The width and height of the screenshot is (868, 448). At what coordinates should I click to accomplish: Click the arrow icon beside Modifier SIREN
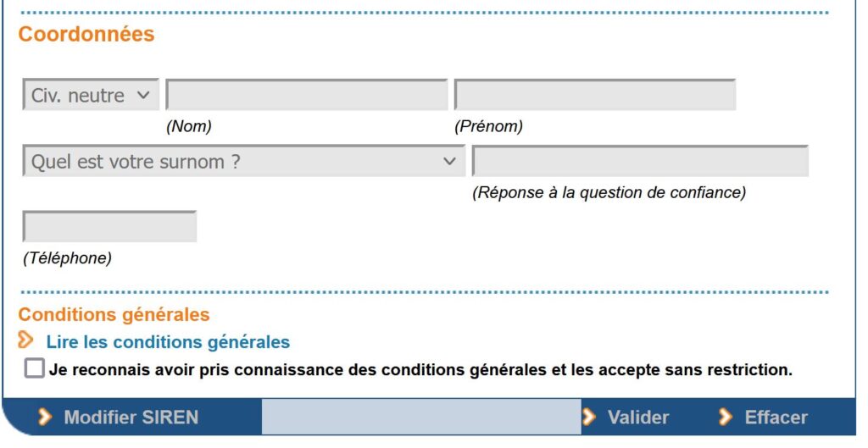point(46,418)
